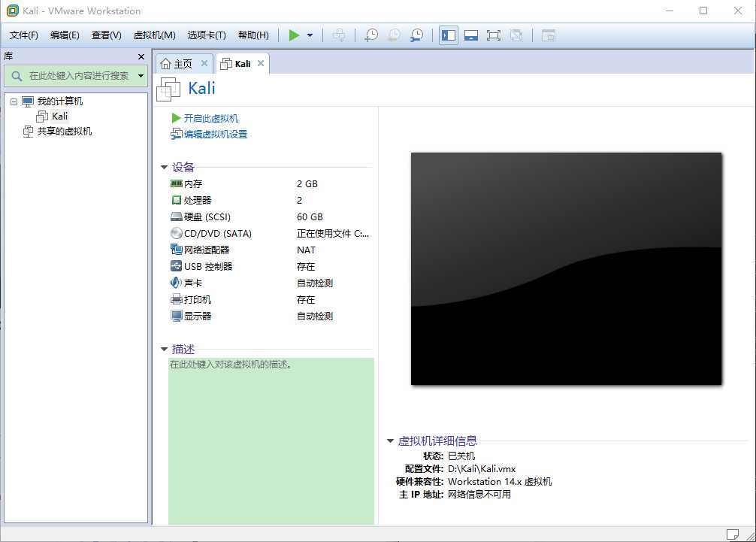Maximize the VMware Workstation window
756x542 pixels.
tap(703, 11)
